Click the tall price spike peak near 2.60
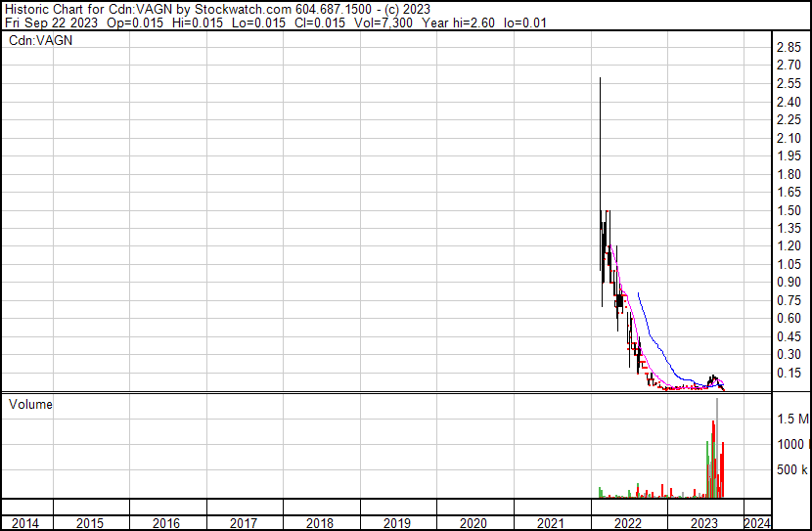The image size is (812, 531). point(601,78)
